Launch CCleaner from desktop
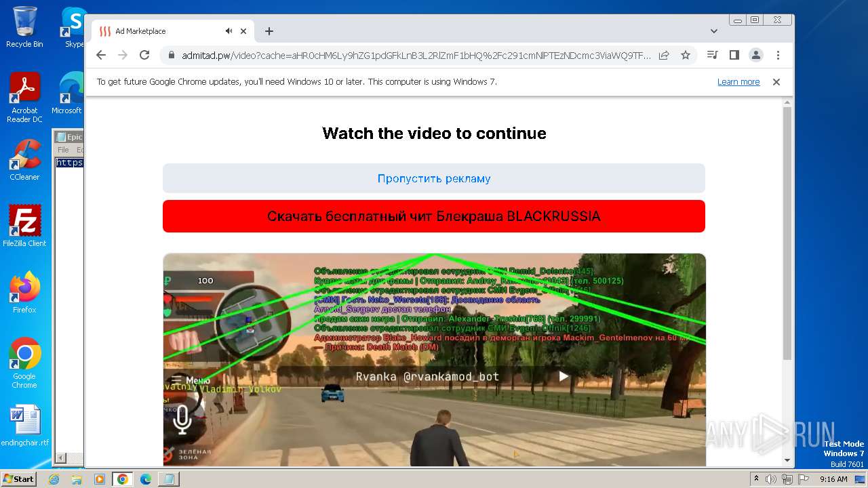 point(24,160)
